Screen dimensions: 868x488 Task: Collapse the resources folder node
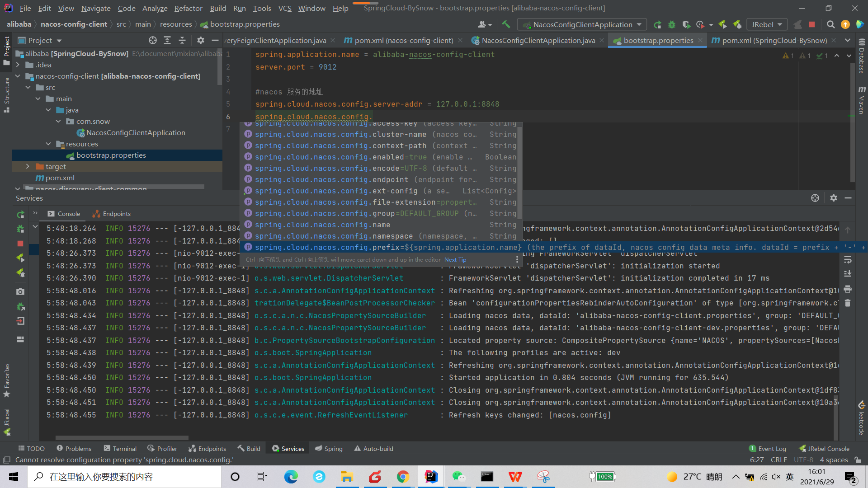coord(48,144)
